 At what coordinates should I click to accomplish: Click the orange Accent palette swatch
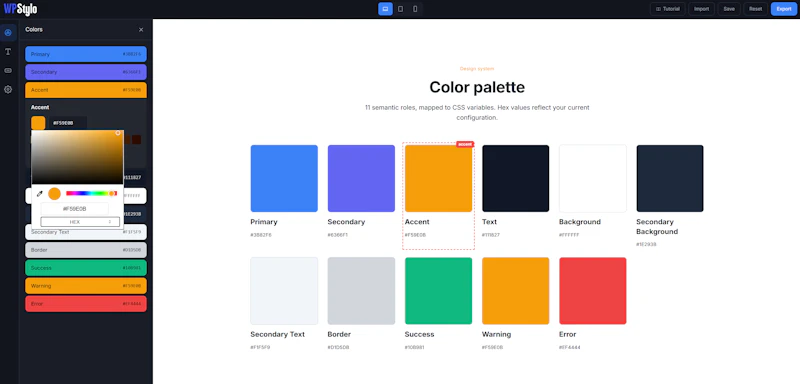click(438, 178)
